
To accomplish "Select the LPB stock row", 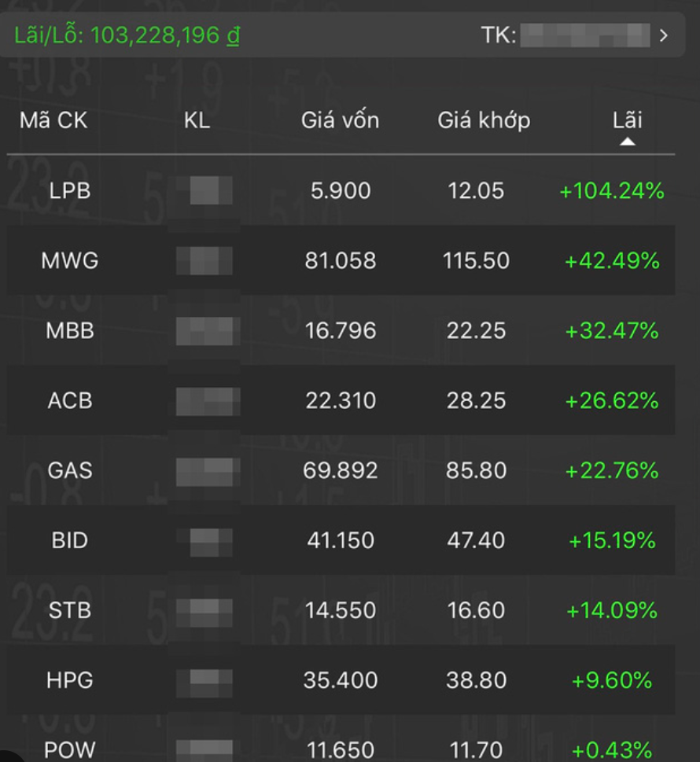I will 341,190.
